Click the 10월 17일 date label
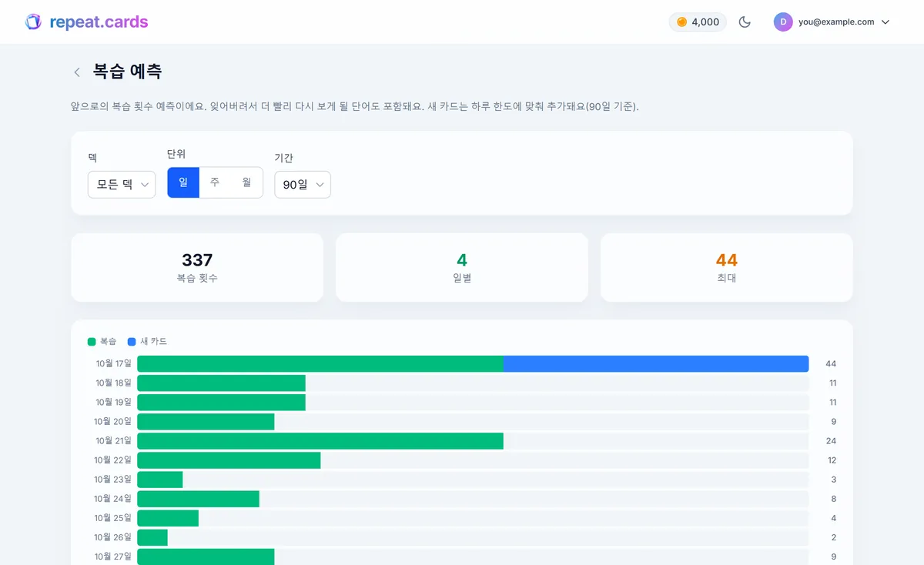The image size is (924, 565). pos(114,363)
